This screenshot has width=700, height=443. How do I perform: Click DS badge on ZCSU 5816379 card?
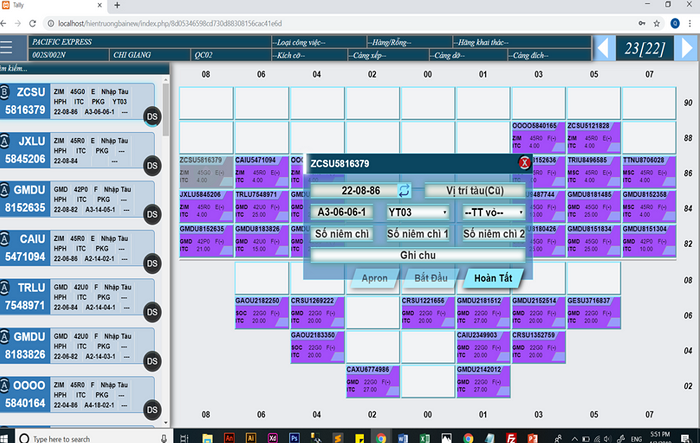[x=152, y=118]
